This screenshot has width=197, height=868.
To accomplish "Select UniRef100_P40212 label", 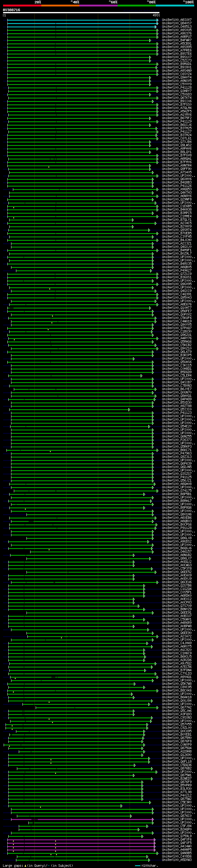I will click(x=177, y=795).
